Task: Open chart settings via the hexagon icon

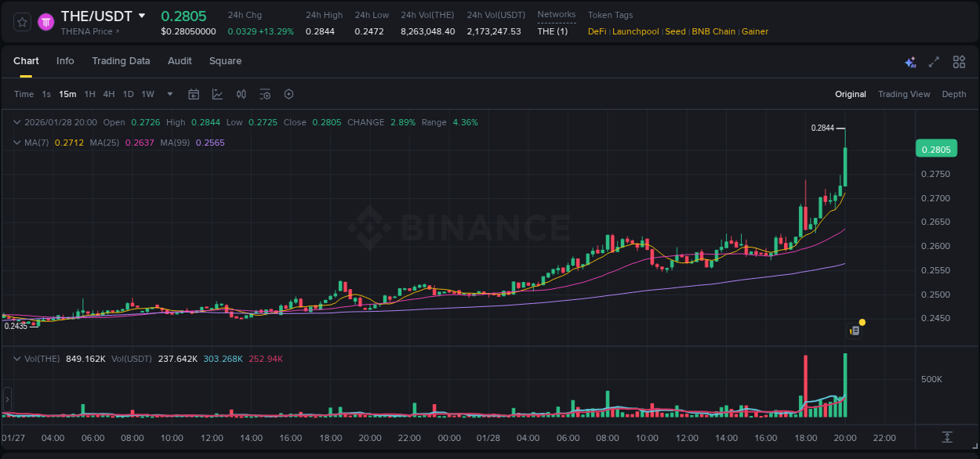Action: (289, 94)
